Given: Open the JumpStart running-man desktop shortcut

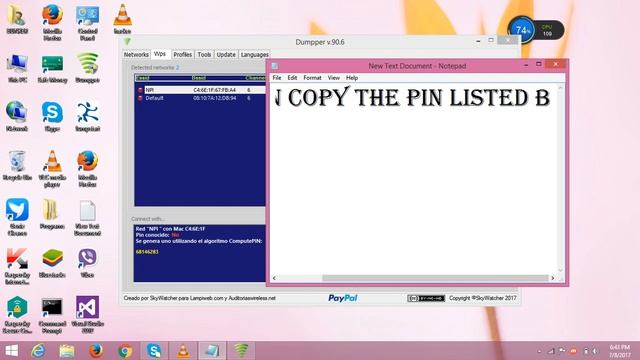Looking at the screenshot, I should (87, 117).
